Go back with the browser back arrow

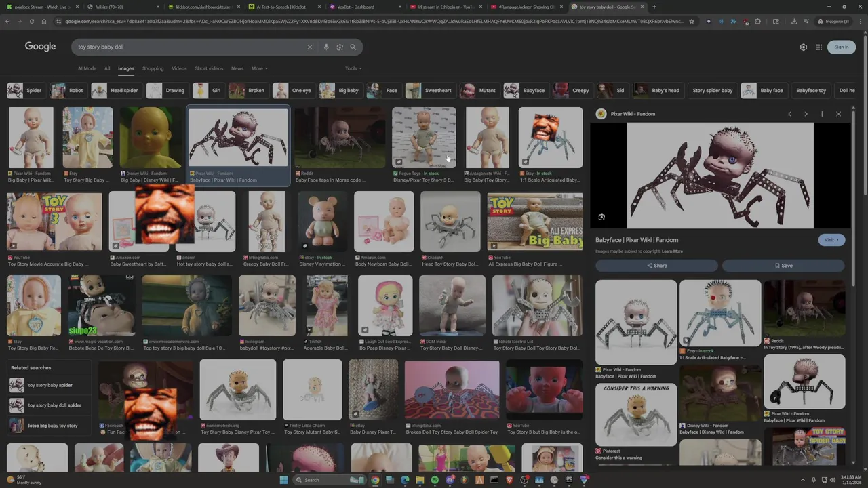click(x=7, y=21)
